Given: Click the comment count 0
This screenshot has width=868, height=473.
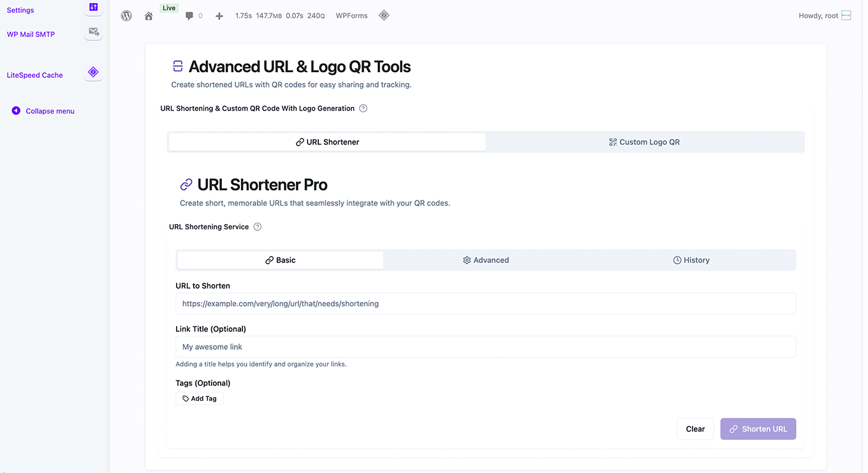Looking at the screenshot, I should (200, 16).
